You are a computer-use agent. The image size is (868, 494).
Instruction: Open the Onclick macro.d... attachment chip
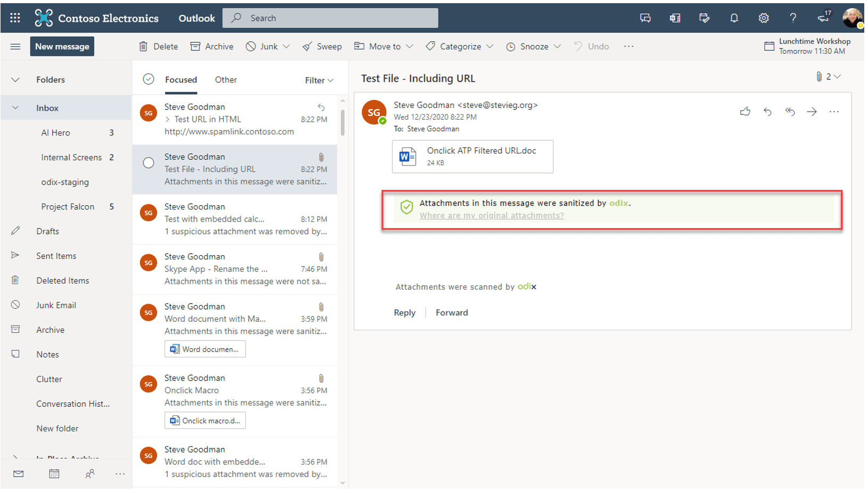(x=205, y=421)
